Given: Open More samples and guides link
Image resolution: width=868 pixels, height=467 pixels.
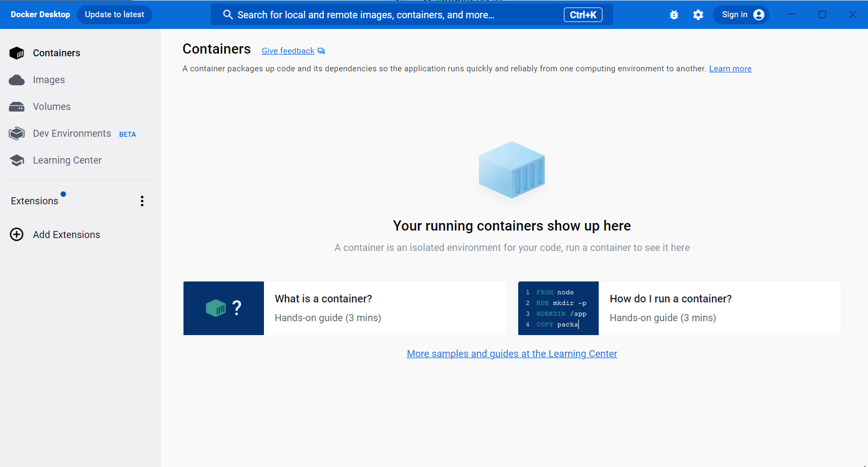Looking at the screenshot, I should coord(512,354).
